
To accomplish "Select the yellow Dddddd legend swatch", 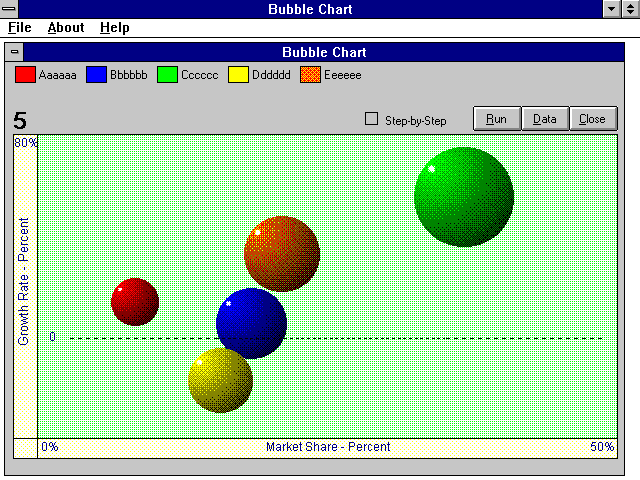I will click(x=240, y=75).
